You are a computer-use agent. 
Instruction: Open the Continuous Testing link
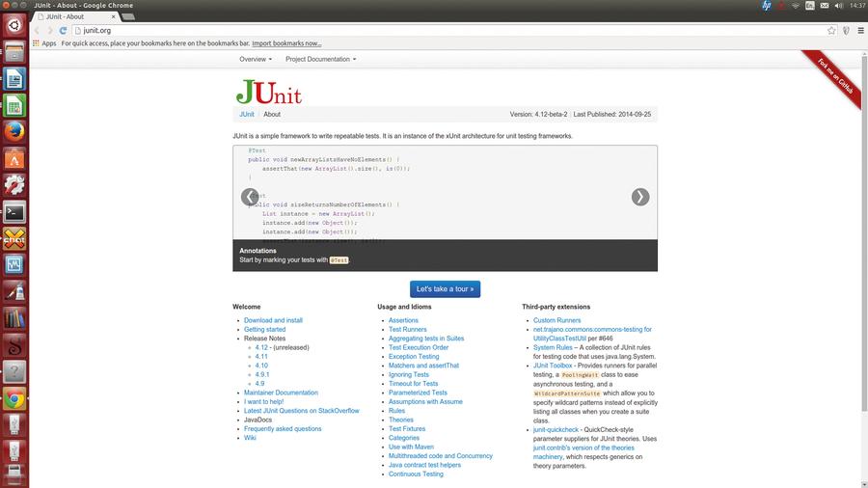(x=416, y=474)
